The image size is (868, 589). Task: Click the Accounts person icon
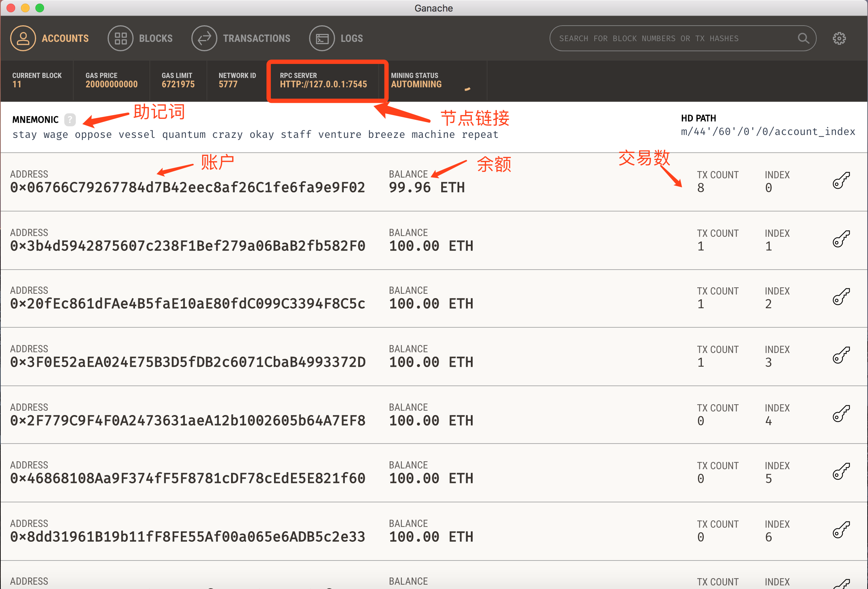coord(23,38)
